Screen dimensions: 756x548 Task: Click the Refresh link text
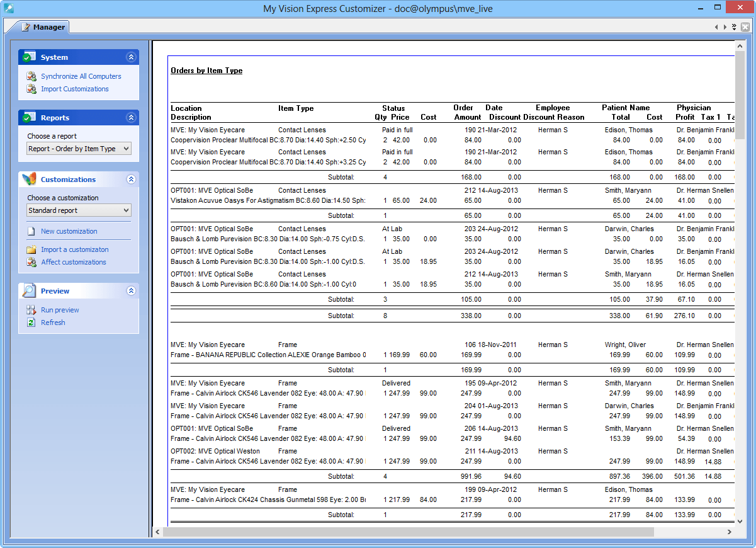[x=53, y=323]
